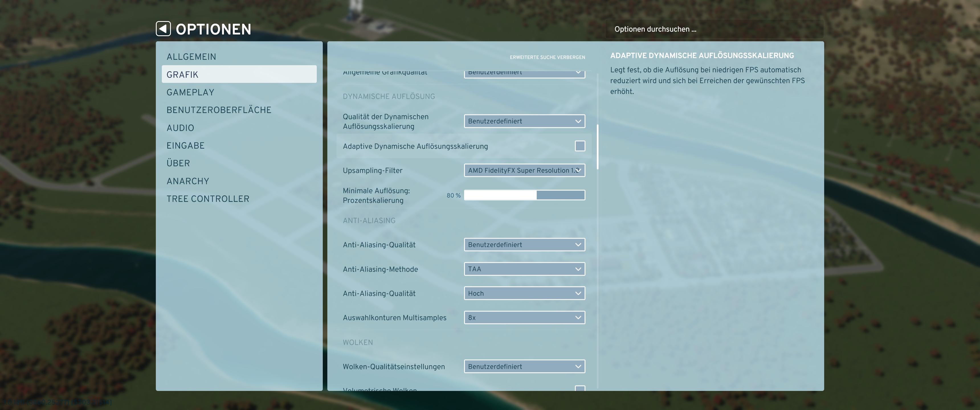Go to the AUDIO settings category
The height and width of the screenshot is (410, 980).
tap(239, 128)
